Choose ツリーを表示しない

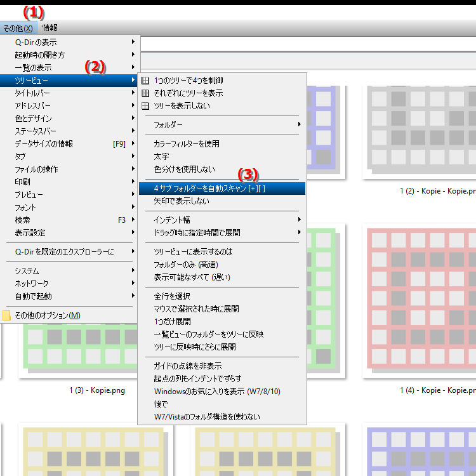click(222, 106)
